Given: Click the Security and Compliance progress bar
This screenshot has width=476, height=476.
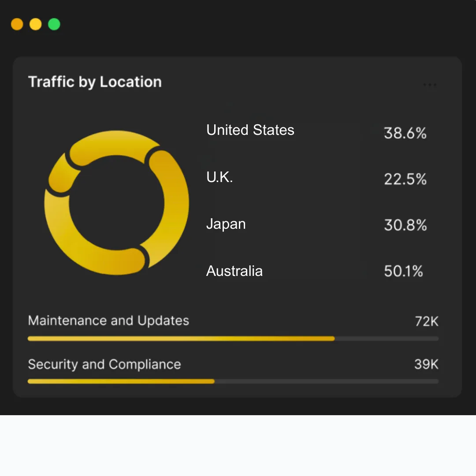Looking at the screenshot, I should coord(233,381).
